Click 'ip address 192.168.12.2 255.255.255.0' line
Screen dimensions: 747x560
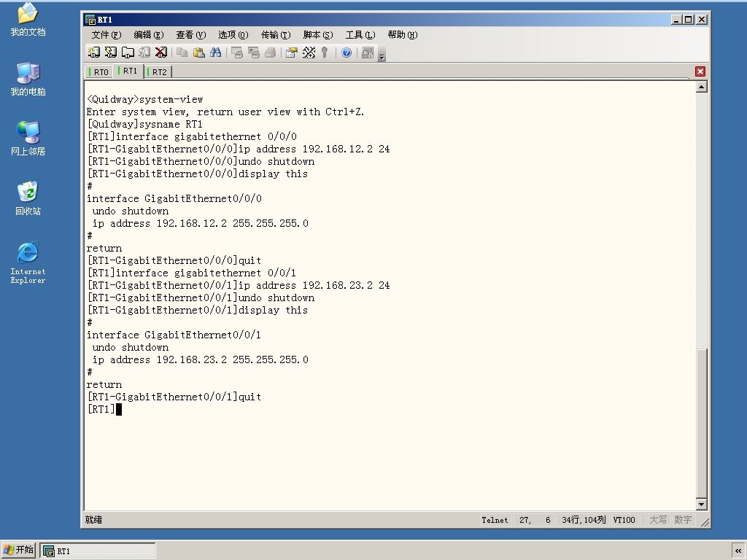pyautogui.click(x=200, y=223)
